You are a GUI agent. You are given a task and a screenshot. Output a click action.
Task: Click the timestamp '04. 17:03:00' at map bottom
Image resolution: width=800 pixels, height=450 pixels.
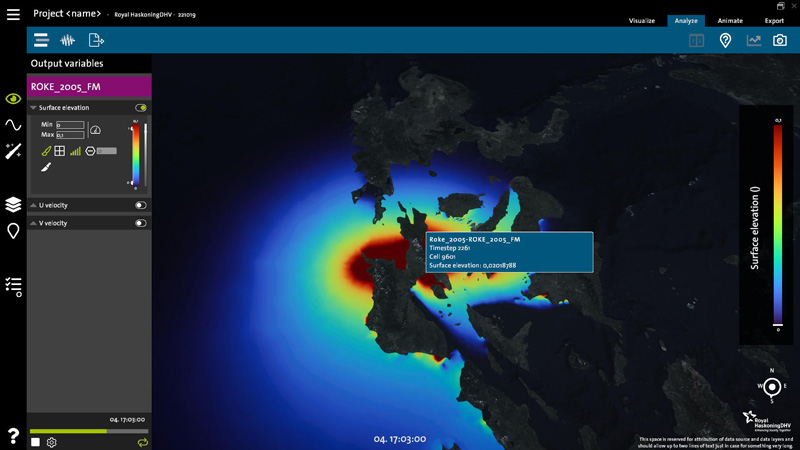399,439
